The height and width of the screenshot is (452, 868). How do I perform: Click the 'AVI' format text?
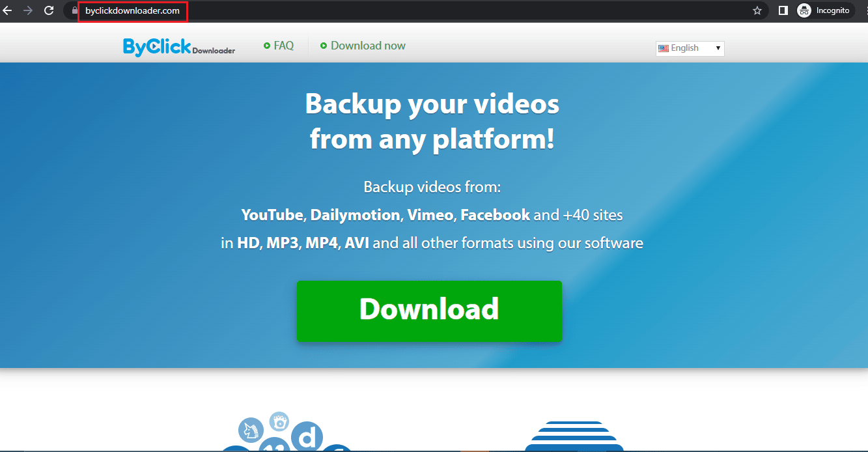click(357, 244)
